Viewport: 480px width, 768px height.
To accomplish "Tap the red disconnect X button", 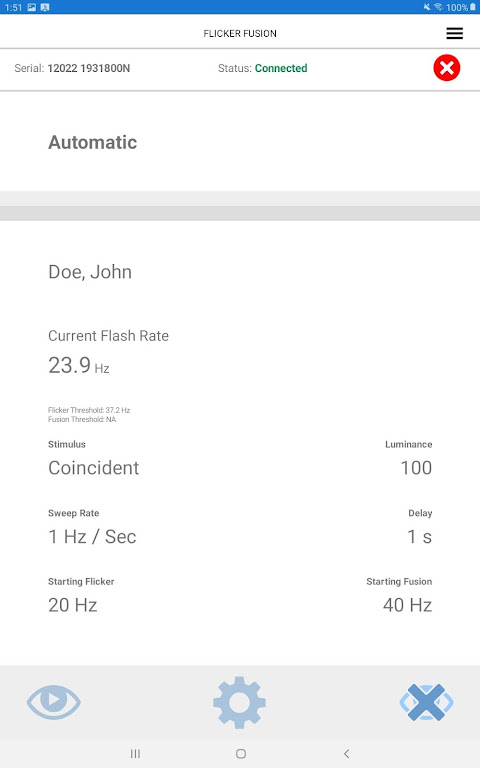I will coord(447,68).
